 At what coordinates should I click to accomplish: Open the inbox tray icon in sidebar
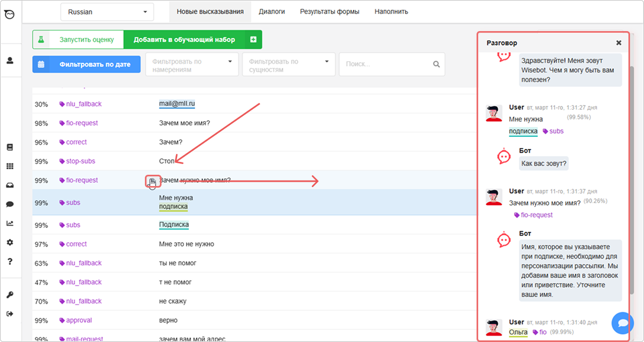[x=10, y=185]
